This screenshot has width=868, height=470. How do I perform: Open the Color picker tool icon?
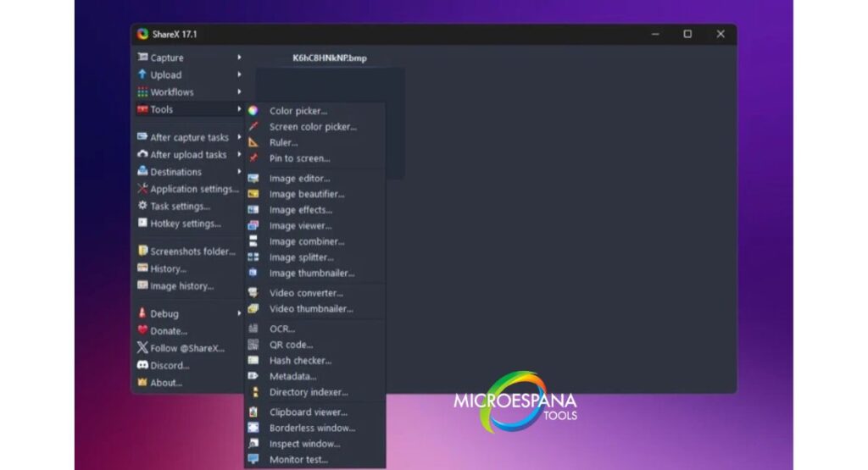click(253, 111)
